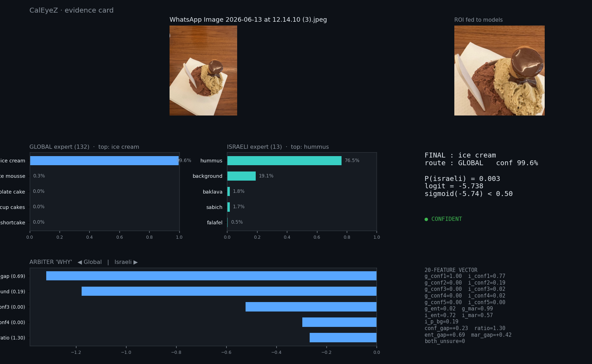Click the ROI fed to models image
The image size is (592, 364).
coord(499,70)
